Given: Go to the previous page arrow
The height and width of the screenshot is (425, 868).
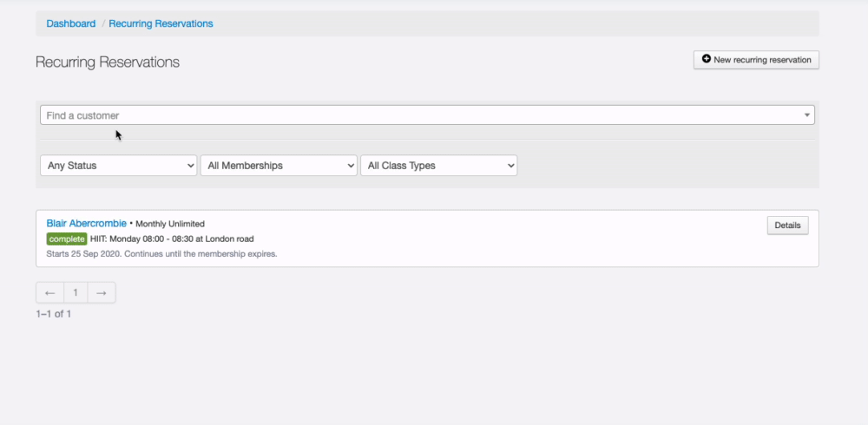Looking at the screenshot, I should click(50, 293).
